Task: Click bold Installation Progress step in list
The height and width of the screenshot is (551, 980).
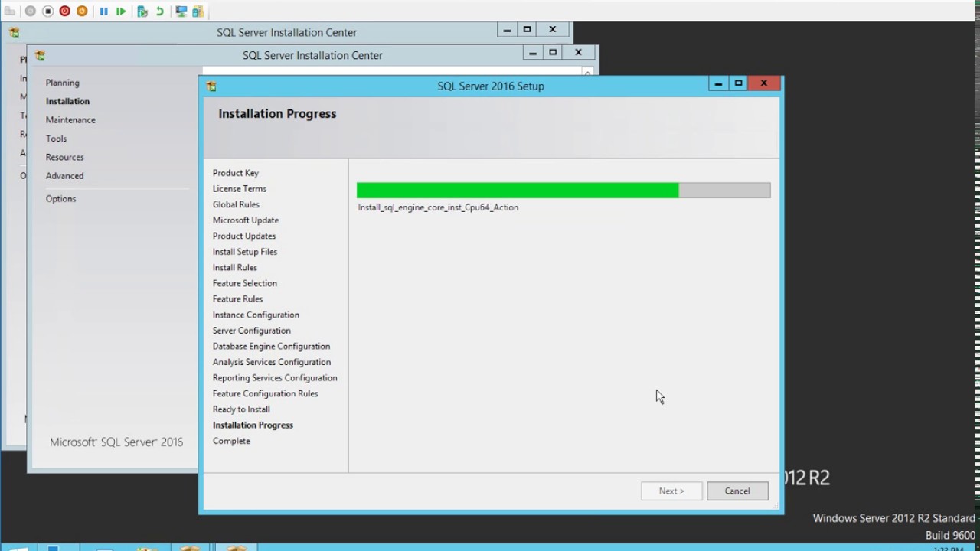Action: pos(253,425)
